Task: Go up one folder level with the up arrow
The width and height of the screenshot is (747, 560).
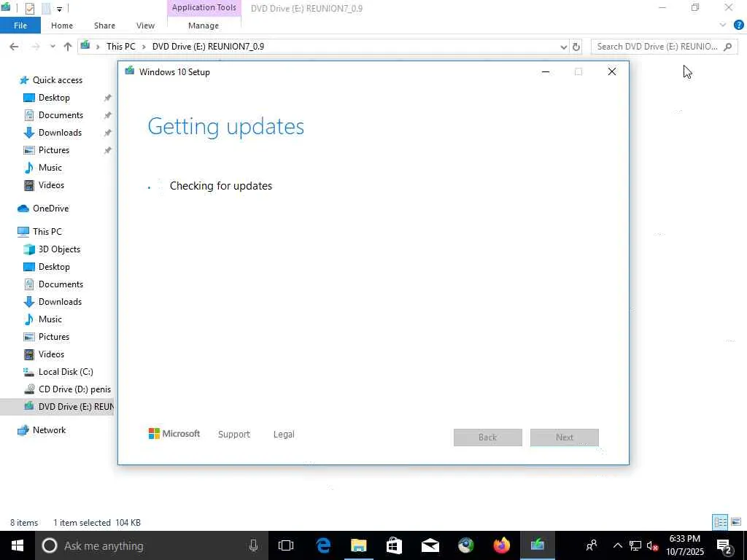Action: (68, 47)
